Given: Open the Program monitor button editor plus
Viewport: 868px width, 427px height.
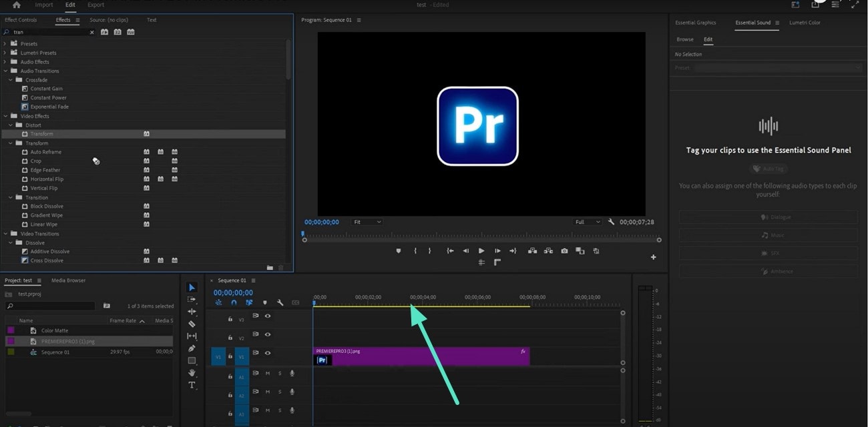Looking at the screenshot, I should click(x=653, y=257).
